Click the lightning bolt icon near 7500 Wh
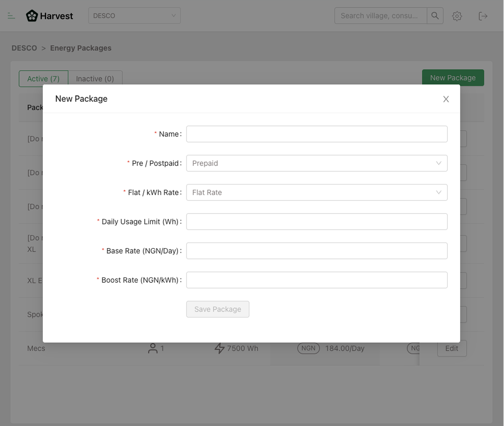 (219, 349)
